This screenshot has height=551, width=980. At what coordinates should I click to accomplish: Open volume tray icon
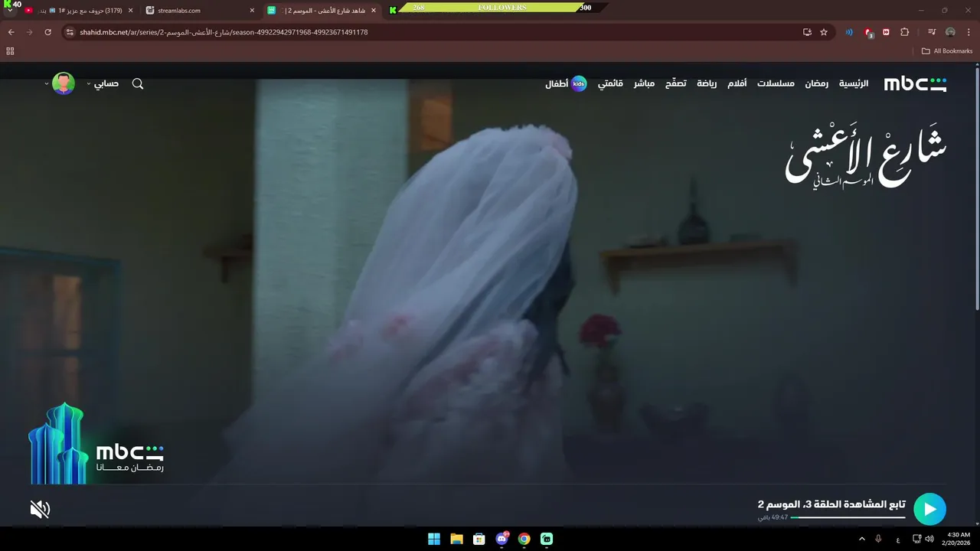[x=929, y=539]
